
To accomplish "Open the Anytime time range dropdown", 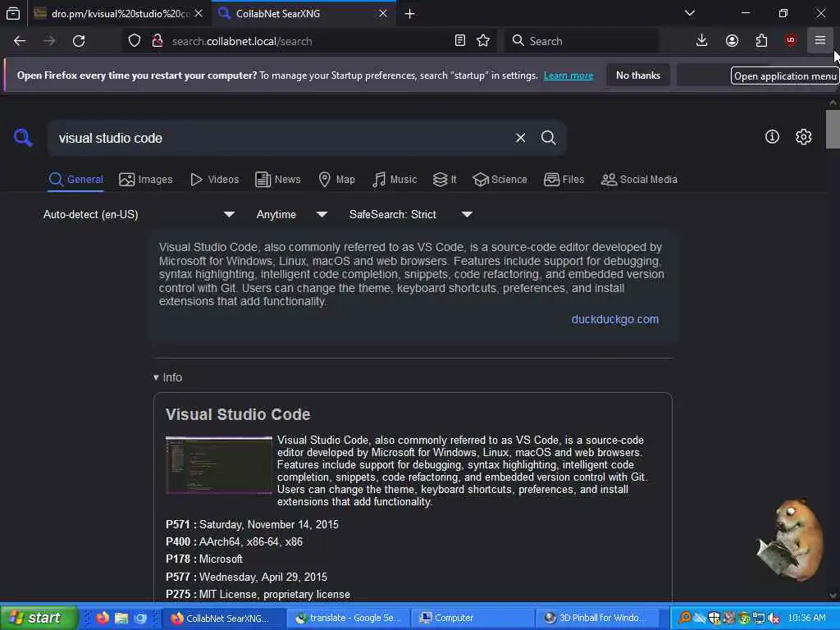I will (x=291, y=214).
